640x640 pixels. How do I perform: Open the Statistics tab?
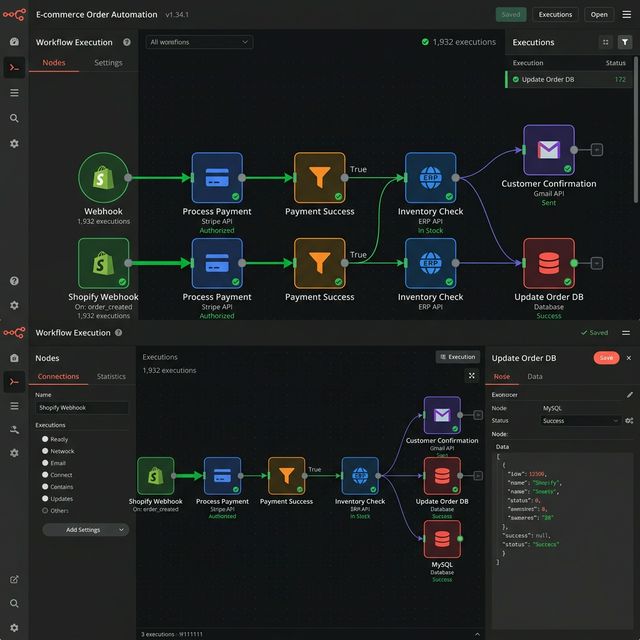pos(111,376)
